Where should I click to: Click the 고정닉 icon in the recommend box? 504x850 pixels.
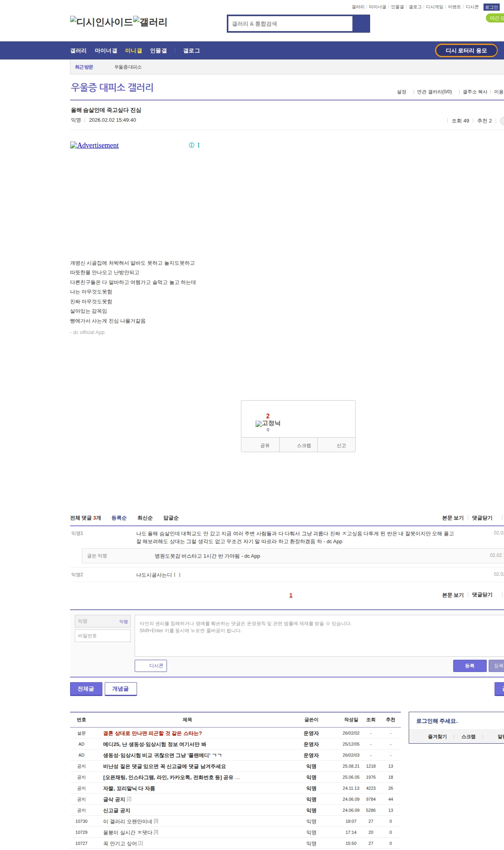[x=268, y=423]
